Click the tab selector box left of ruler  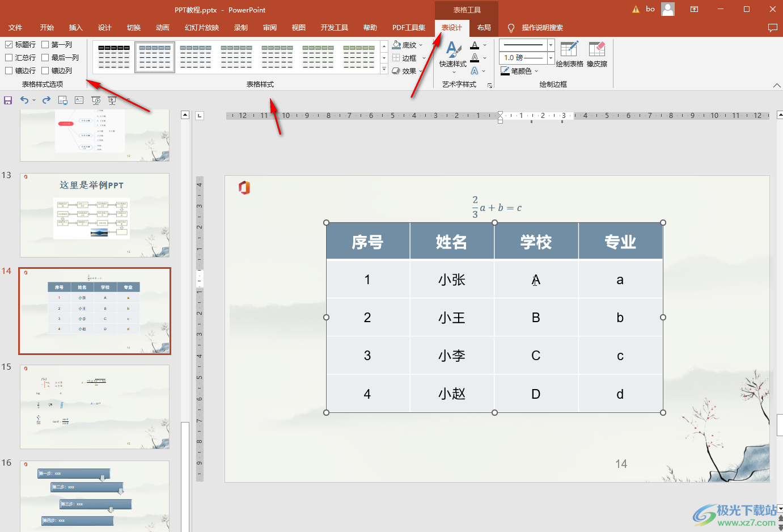point(200,116)
